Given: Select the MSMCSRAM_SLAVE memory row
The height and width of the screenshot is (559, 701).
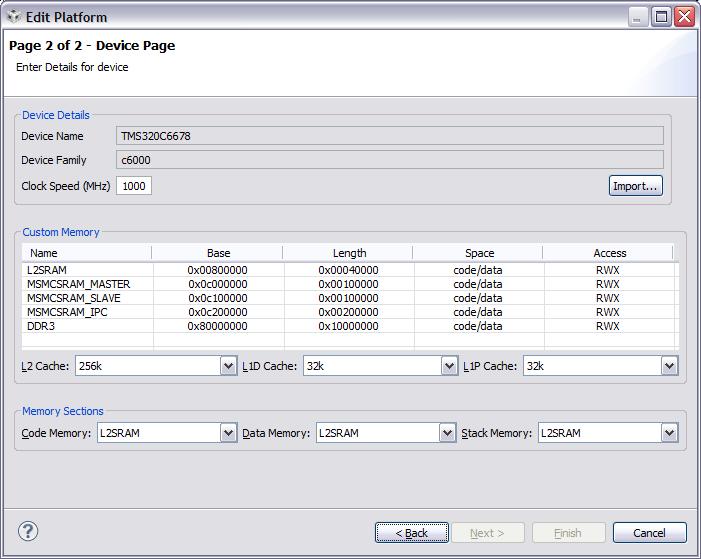Looking at the screenshot, I should click(x=350, y=298).
